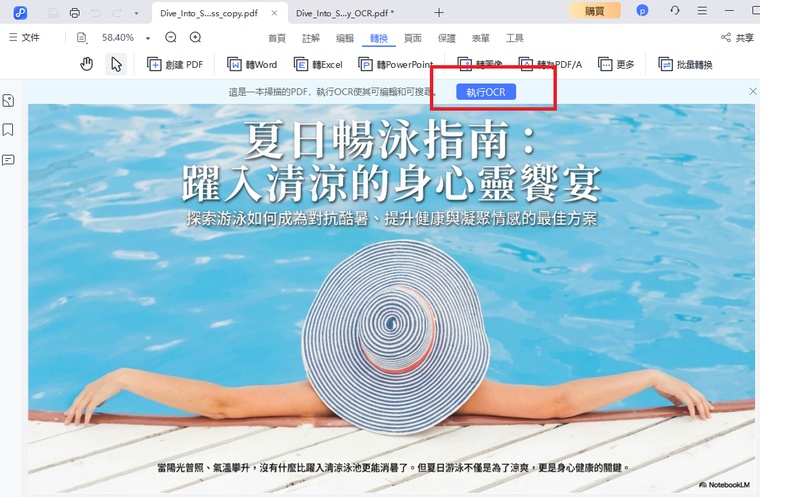Screen dimensions: 800x497
Task: Click the bottom caption starting 當陽光普照
Action: tap(393, 467)
